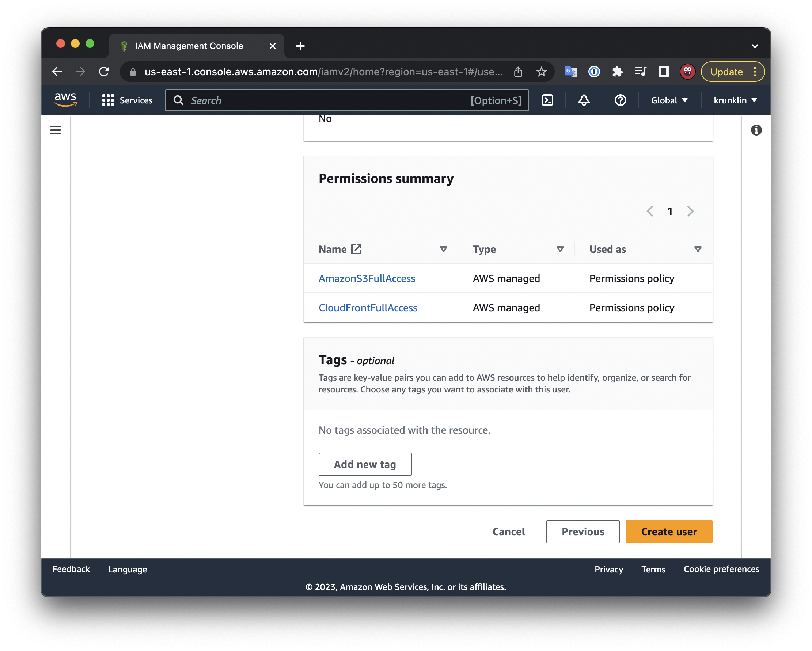The width and height of the screenshot is (812, 651).
Task: Select the IAM Management Console tab
Action: [x=189, y=46]
